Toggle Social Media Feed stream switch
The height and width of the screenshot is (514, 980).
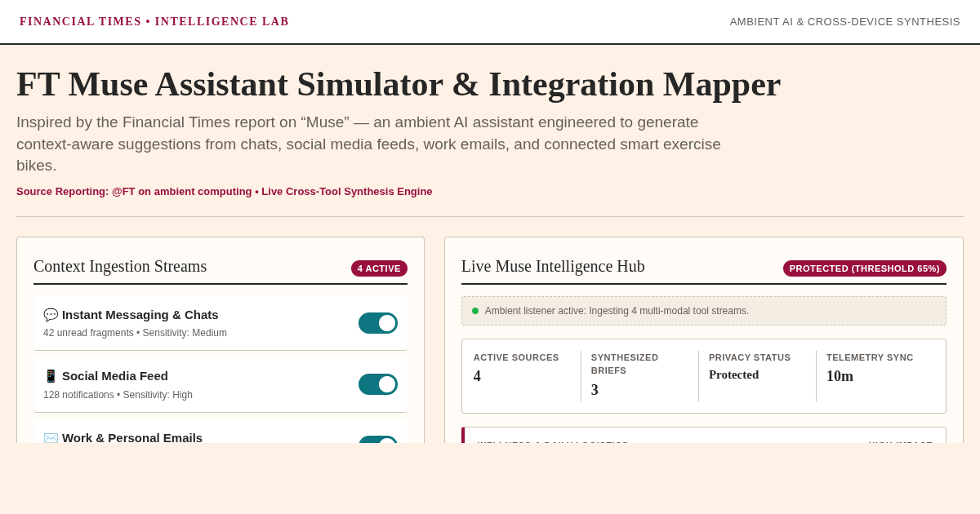pyautogui.click(x=378, y=384)
